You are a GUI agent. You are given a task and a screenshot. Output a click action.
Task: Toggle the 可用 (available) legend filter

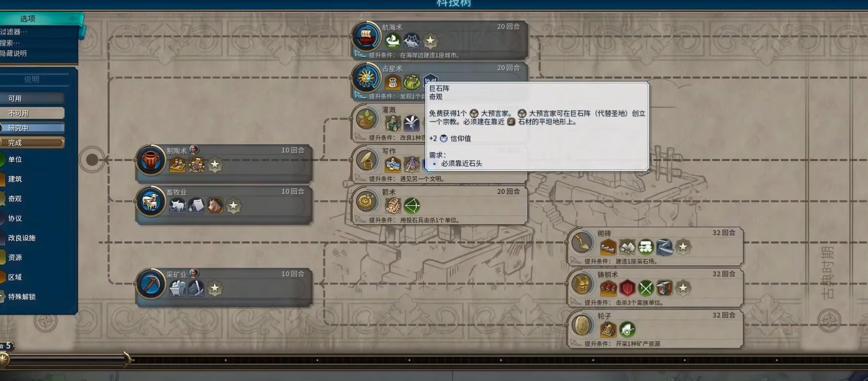[x=32, y=99]
